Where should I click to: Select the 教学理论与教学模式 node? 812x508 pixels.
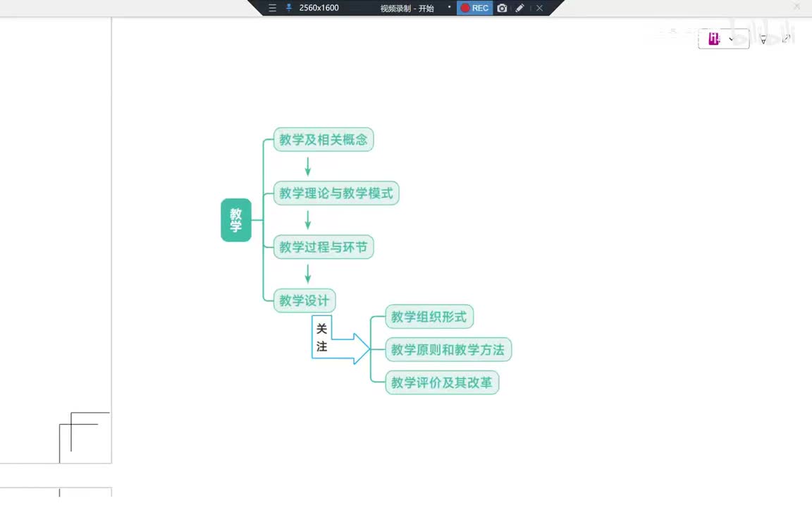pyautogui.click(x=336, y=193)
